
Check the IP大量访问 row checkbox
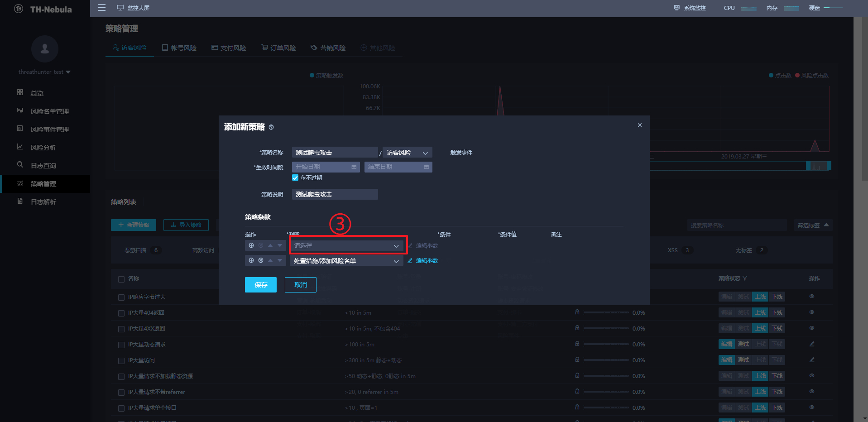tap(121, 361)
